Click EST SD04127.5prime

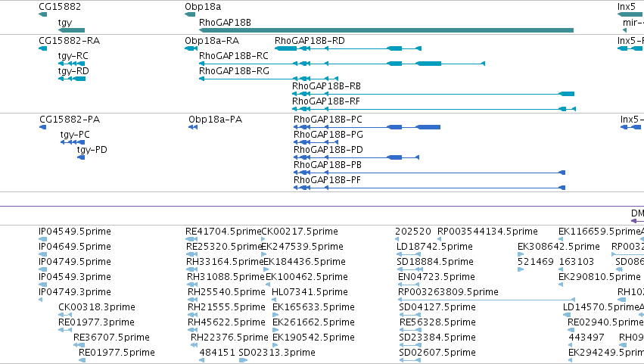click(437, 308)
